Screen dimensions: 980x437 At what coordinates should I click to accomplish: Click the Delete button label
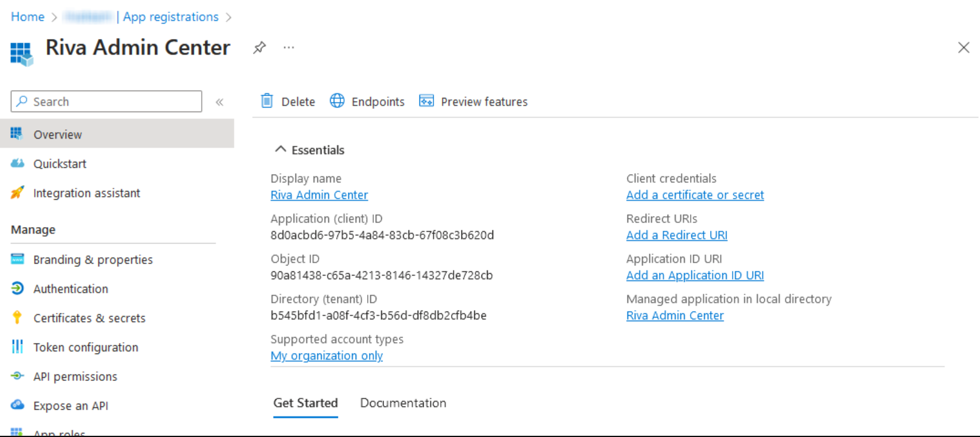[x=298, y=102]
